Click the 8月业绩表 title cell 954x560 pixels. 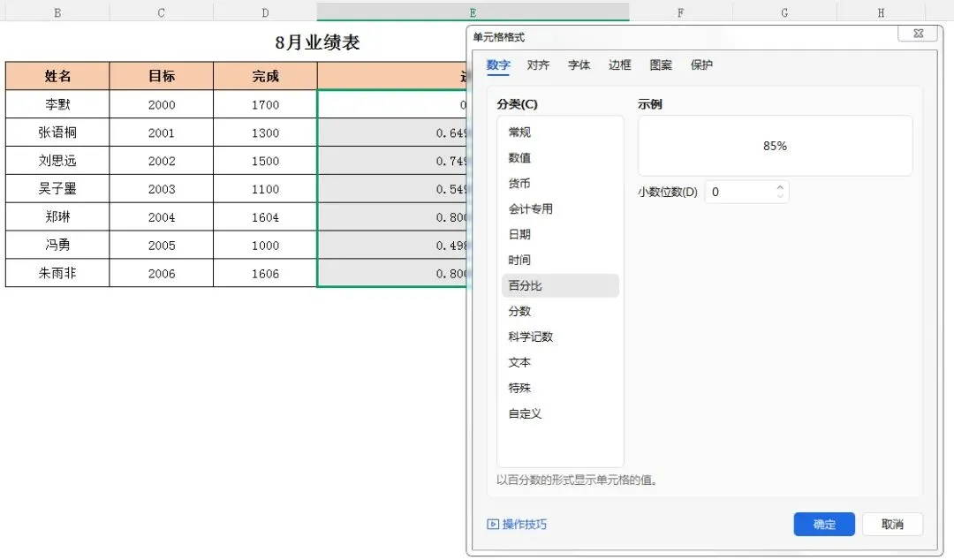pos(317,42)
